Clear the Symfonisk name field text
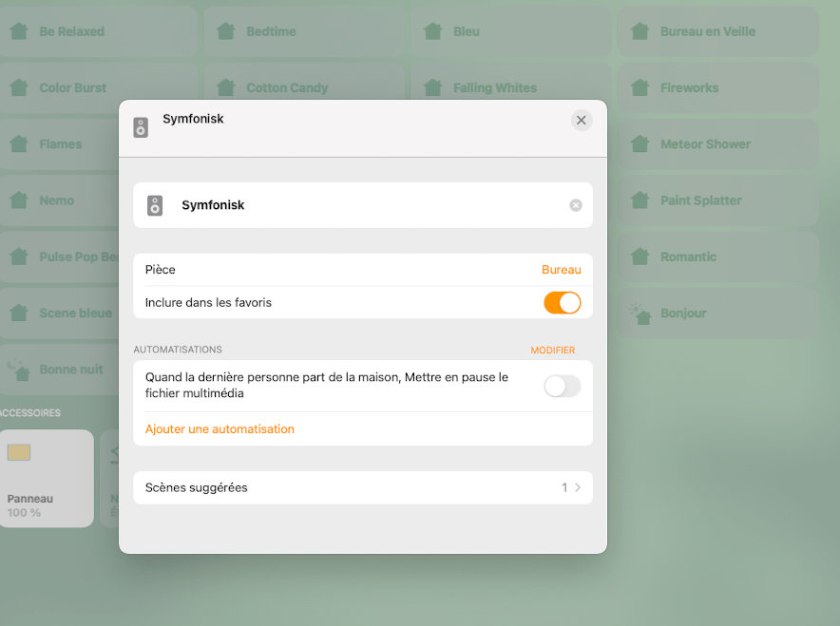 point(575,205)
